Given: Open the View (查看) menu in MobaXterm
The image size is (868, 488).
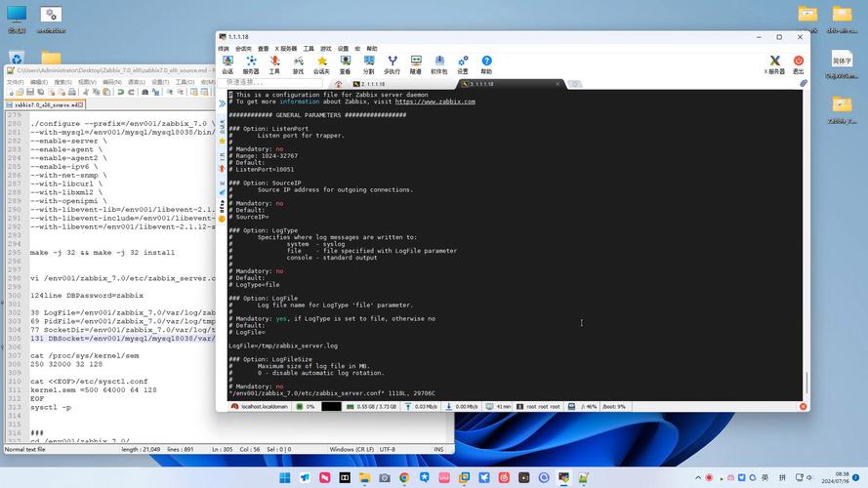Looking at the screenshot, I should point(263,49).
